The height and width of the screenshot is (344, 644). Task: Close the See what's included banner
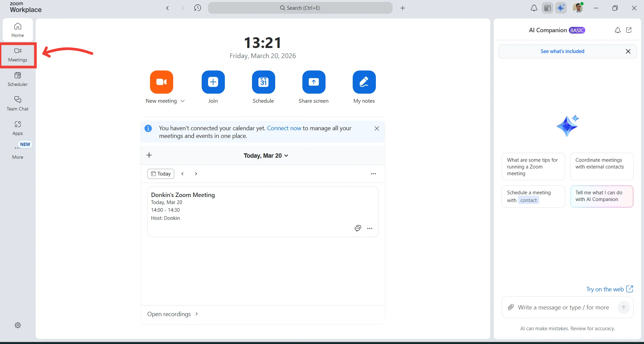coord(628,51)
